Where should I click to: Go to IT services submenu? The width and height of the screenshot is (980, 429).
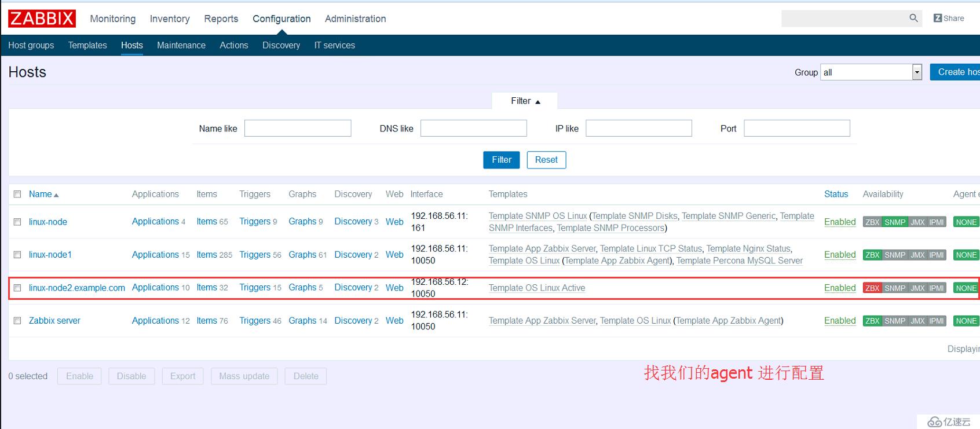(x=334, y=45)
